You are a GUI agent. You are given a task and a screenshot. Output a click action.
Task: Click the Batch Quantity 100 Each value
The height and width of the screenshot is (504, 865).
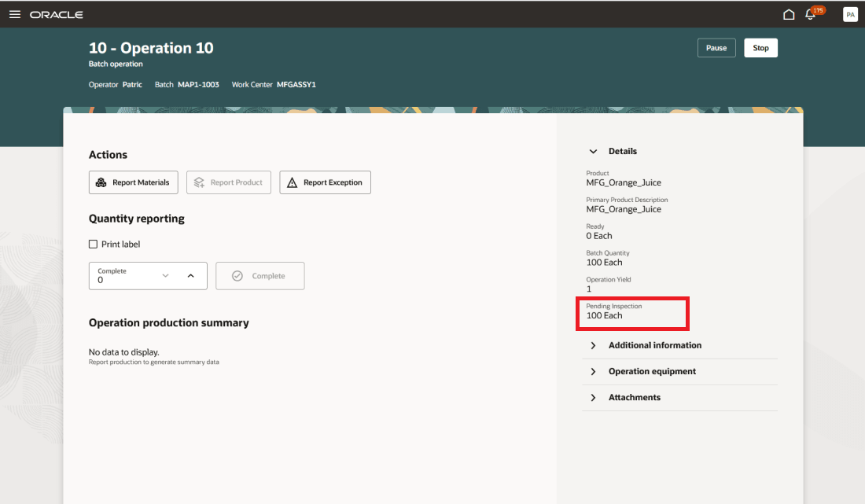click(604, 263)
